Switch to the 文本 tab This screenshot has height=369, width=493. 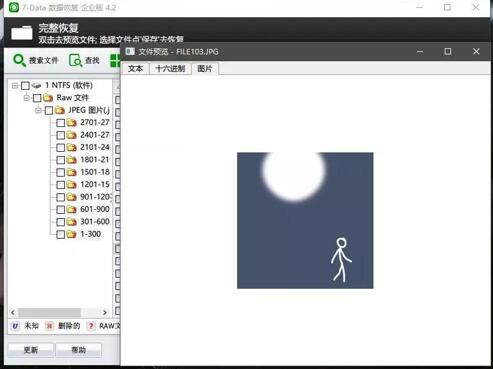click(x=135, y=69)
